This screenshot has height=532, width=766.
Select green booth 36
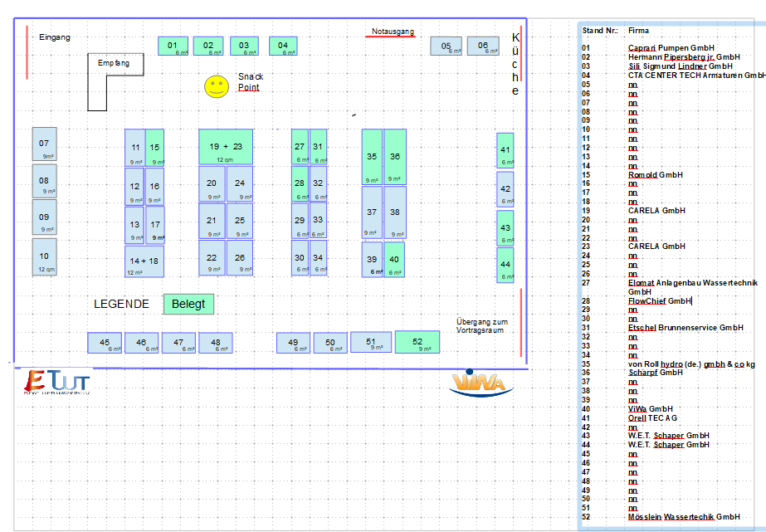point(395,157)
